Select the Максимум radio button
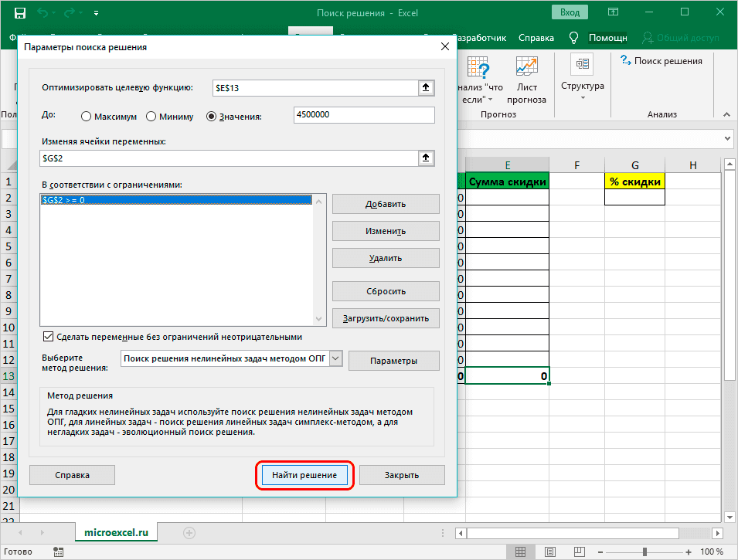The image size is (738, 560). click(87, 117)
